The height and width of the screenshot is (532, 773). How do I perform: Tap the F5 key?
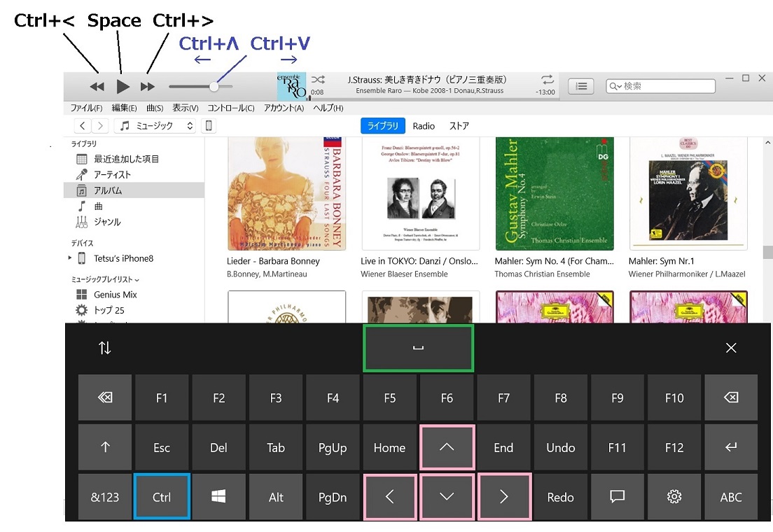point(390,398)
